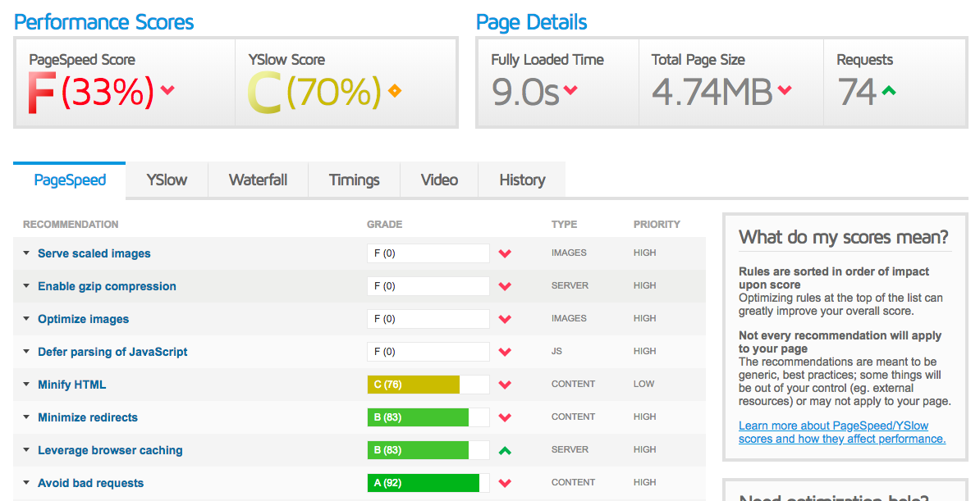980x501 pixels.
Task: Click red trend arrow in Serve scaled images row
Action: 505,253
